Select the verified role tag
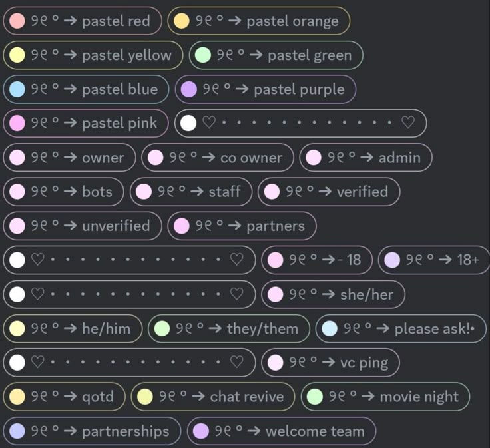Viewport: 490px width, 448px height. [x=329, y=192]
